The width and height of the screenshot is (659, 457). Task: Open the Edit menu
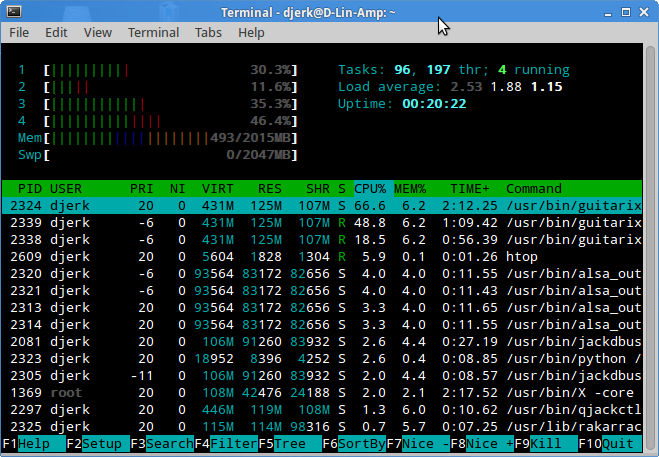56,32
